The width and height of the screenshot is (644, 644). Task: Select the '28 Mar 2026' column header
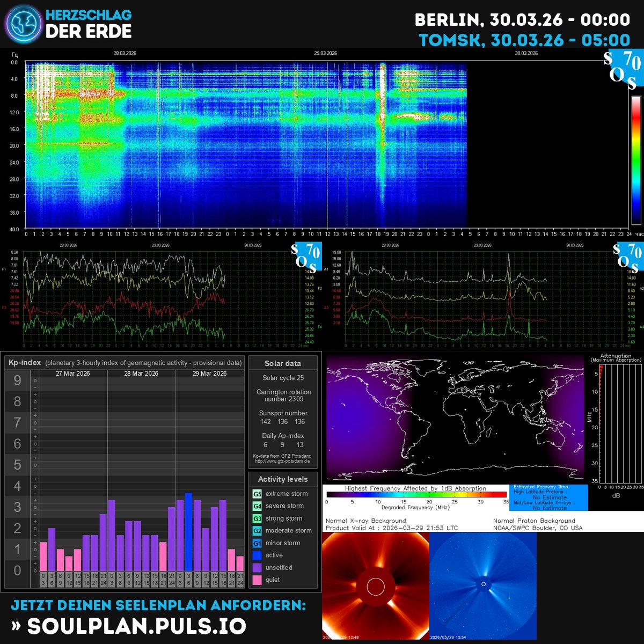pyautogui.click(x=141, y=374)
